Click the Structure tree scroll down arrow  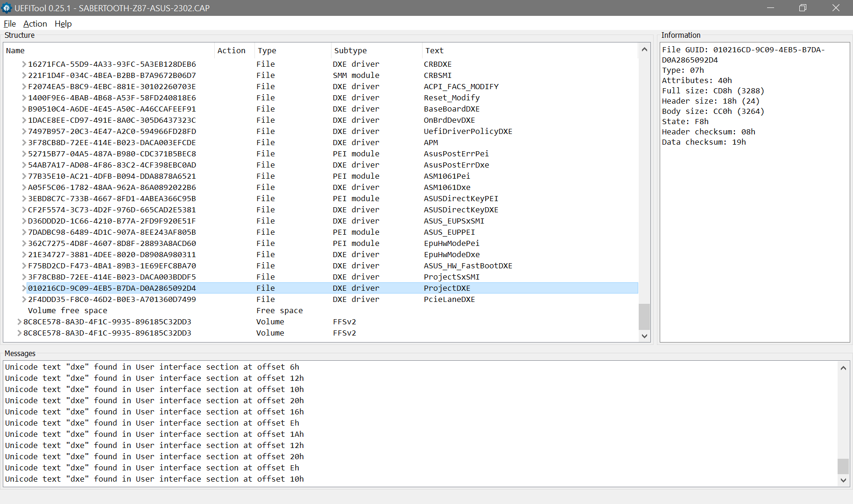tap(644, 336)
